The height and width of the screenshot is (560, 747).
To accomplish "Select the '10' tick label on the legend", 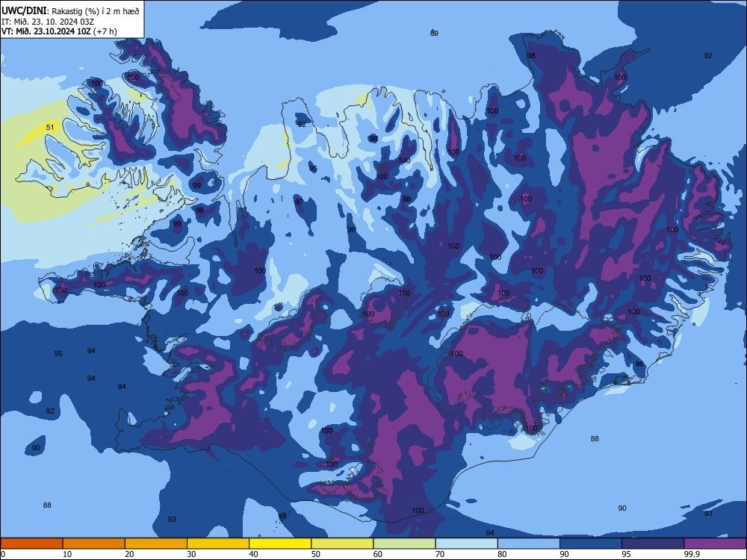I will point(67,554).
